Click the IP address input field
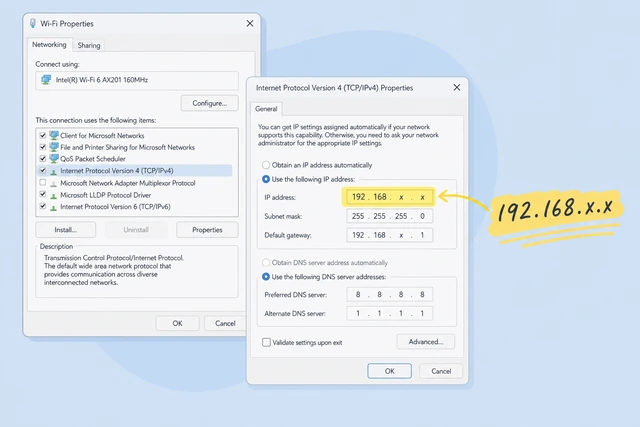The height and width of the screenshot is (427, 640). click(389, 197)
